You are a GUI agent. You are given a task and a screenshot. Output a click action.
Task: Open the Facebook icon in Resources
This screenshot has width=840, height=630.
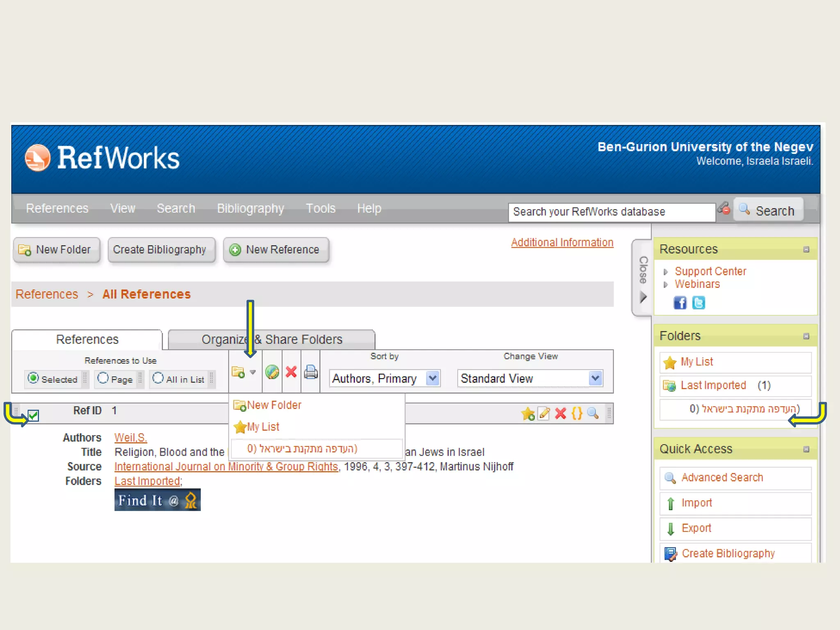[680, 303]
